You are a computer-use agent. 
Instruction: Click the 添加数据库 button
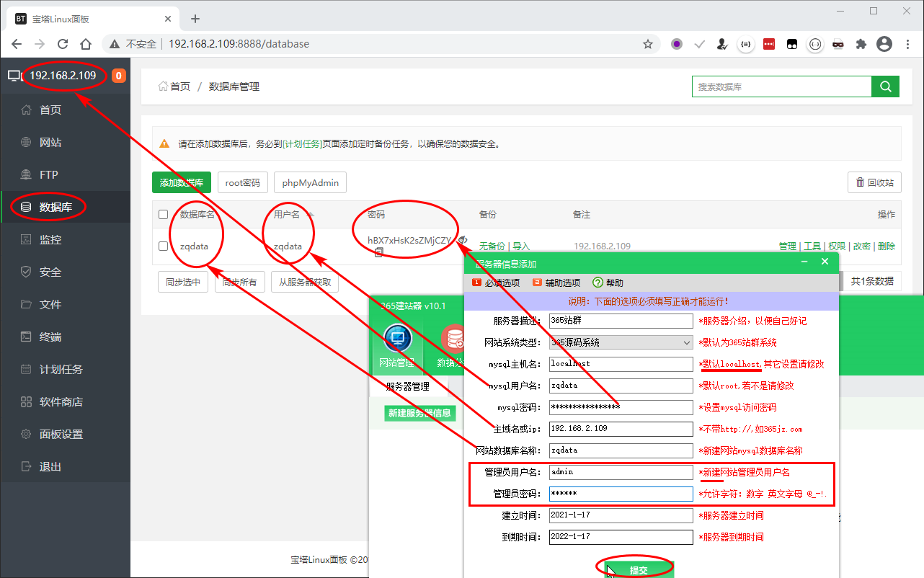point(182,183)
